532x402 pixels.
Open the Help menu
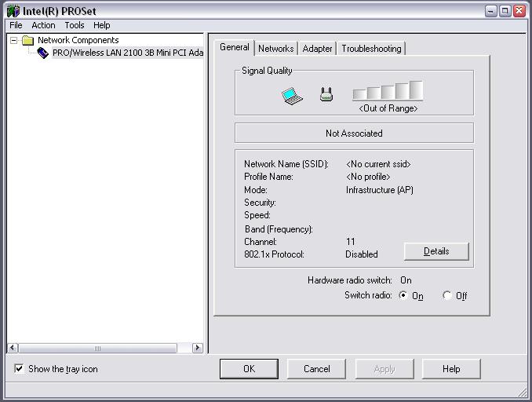(x=102, y=25)
